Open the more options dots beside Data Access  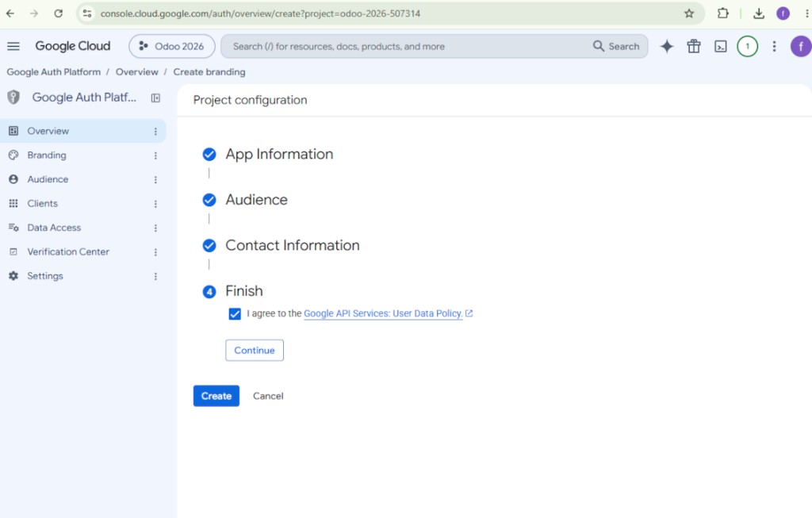pos(155,228)
